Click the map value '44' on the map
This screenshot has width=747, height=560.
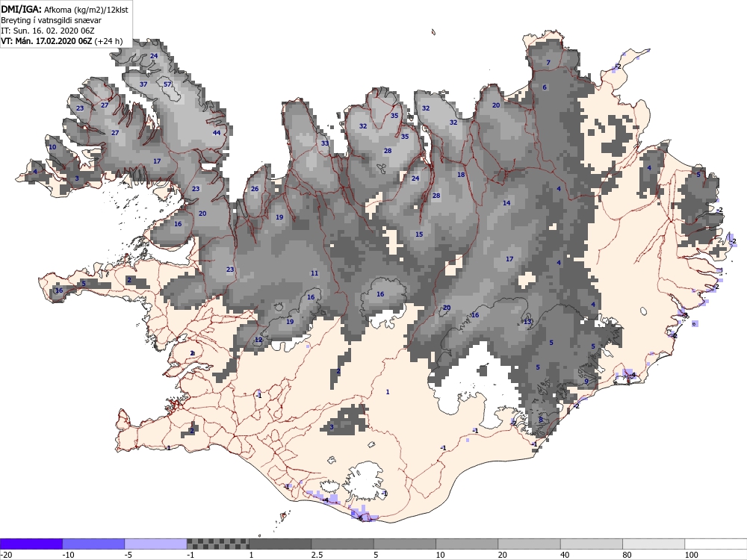[217, 132]
